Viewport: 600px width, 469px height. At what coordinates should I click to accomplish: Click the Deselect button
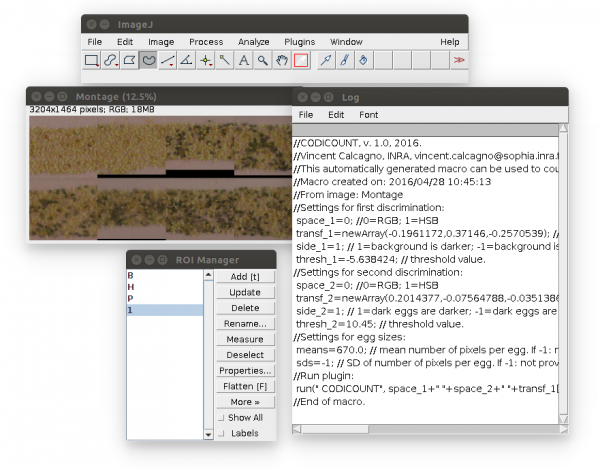(245, 355)
